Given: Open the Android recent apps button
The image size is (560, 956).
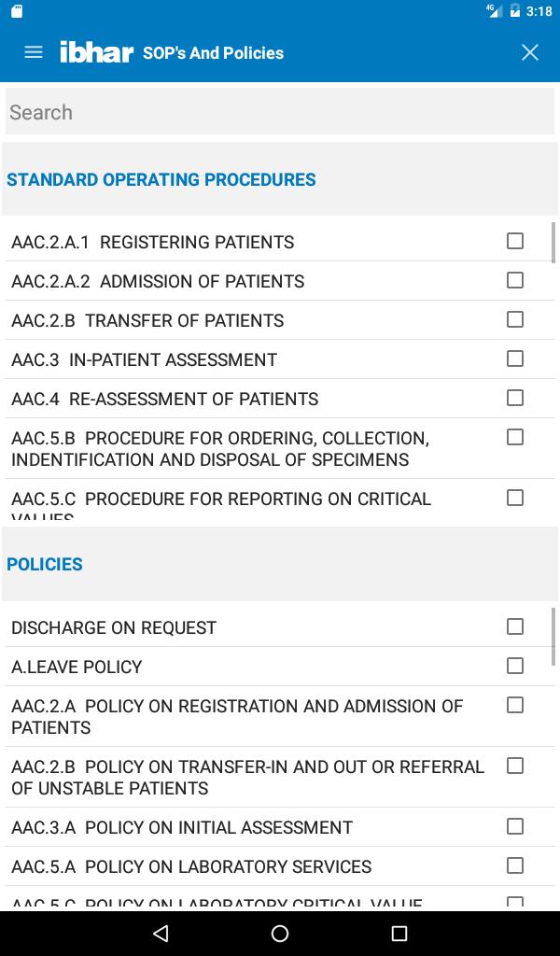Looking at the screenshot, I should pyautogui.click(x=399, y=933).
